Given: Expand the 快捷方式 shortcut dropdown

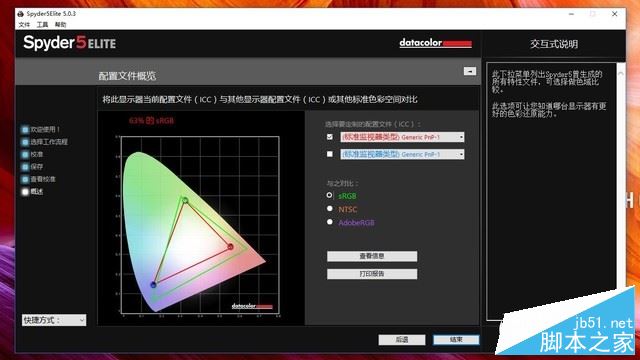Looking at the screenshot, I should click(x=54, y=320).
